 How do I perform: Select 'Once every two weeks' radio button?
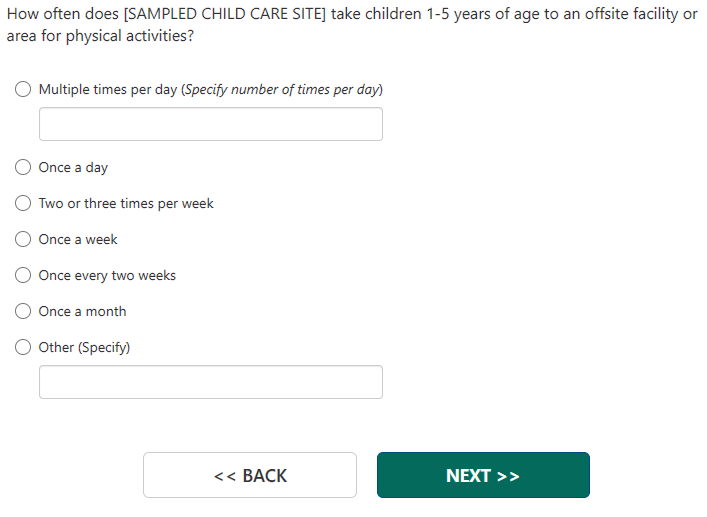[23, 275]
